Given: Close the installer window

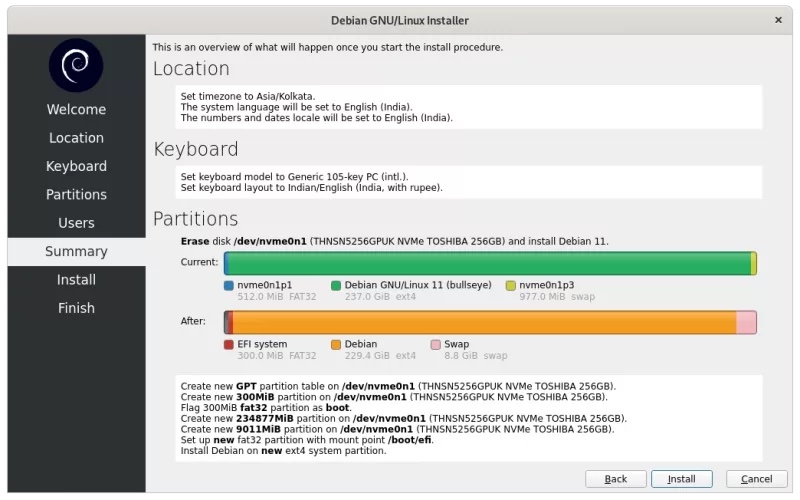Looking at the screenshot, I should pyautogui.click(x=778, y=20).
